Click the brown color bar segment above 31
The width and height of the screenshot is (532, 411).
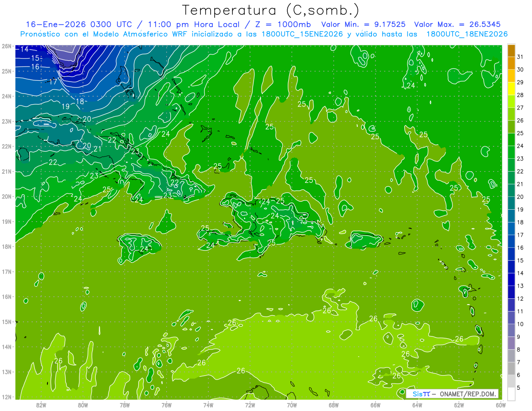click(511, 51)
